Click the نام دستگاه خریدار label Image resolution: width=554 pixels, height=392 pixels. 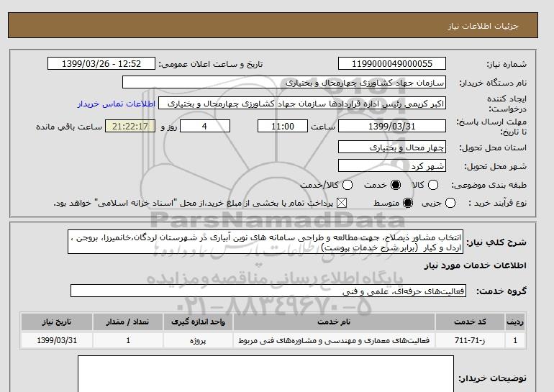click(493, 83)
